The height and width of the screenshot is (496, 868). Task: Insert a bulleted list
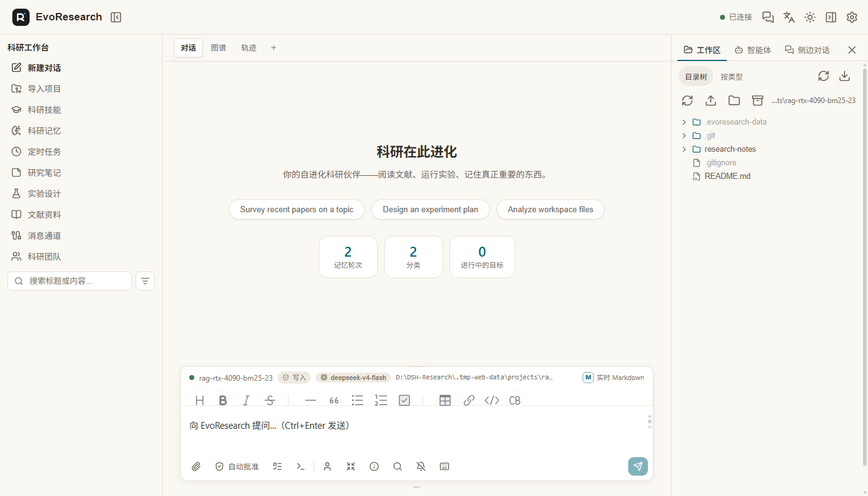tap(358, 400)
